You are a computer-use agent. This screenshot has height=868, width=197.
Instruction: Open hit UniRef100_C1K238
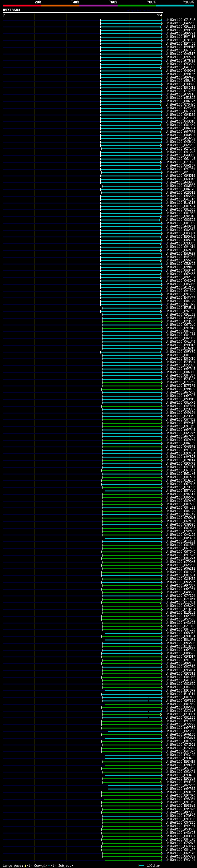[x=180, y=91]
